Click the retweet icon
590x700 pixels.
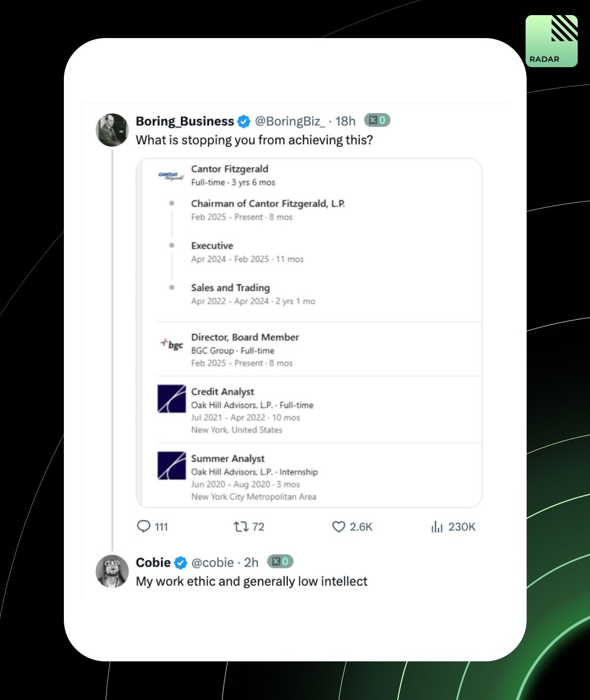240,526
